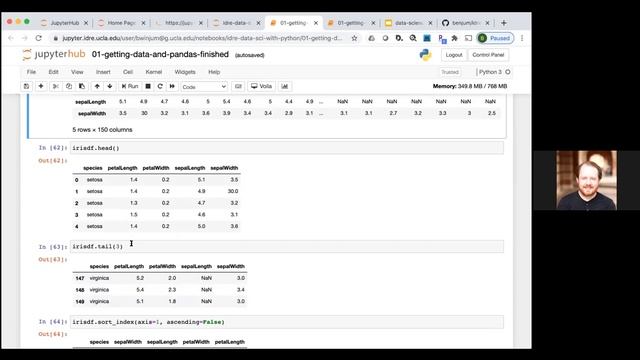The width and height of the screenshot is (640, 360).
Task: Open the Cell menu
Action: [128, 72]
